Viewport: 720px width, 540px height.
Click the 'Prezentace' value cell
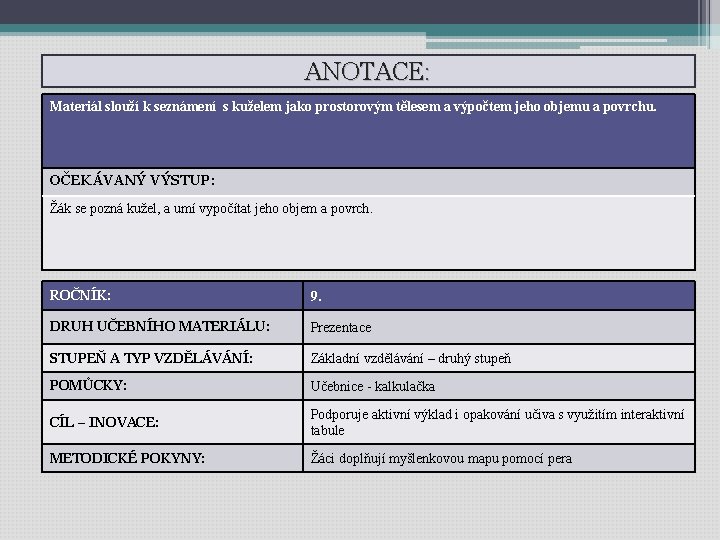[x=499, y=327]
